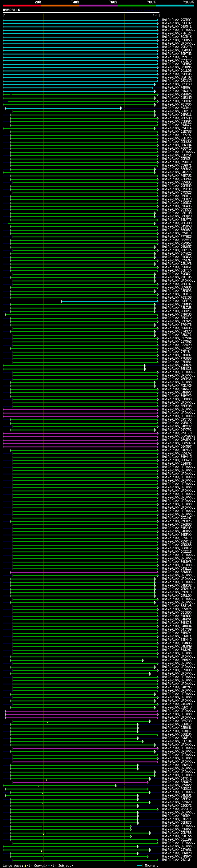197x868 pixels.
Task: Select hit UniRef100_O61199
Action: (x=176, y=839)
